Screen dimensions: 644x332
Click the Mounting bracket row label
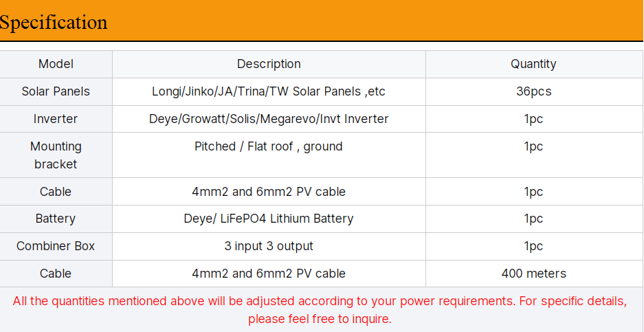[56, 155]
